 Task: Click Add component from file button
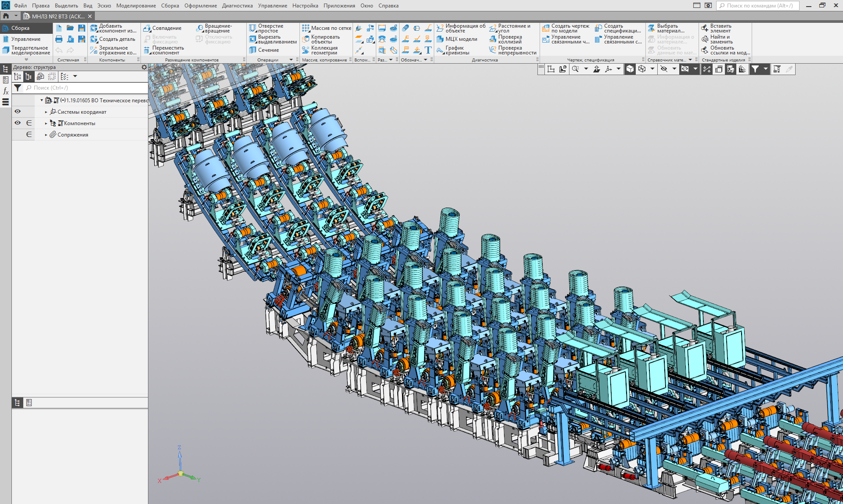pyautogui.click(x=113, y=28)
